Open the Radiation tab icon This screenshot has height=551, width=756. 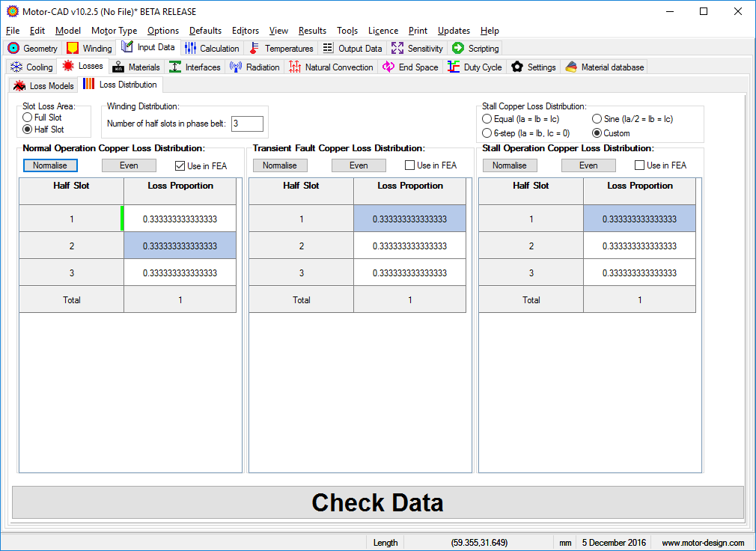[x=236, y=67]
